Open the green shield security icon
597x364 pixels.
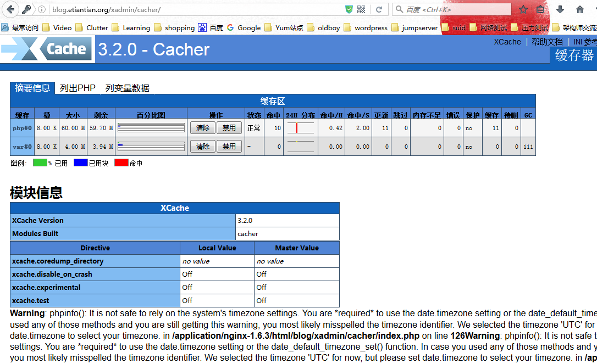coord(349,9)
